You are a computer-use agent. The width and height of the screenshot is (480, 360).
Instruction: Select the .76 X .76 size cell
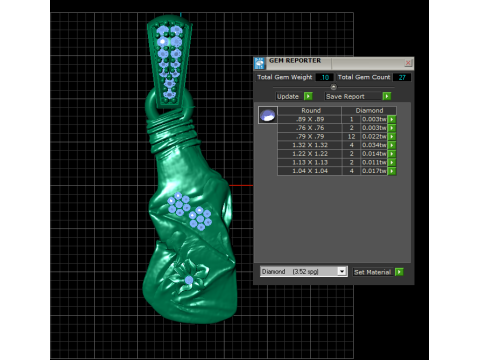310,128
